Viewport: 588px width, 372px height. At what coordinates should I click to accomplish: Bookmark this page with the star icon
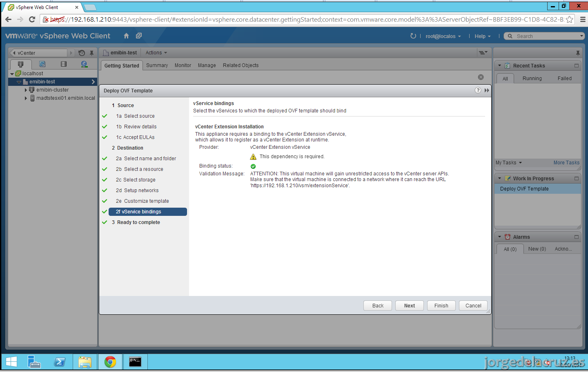pos(570,20)
